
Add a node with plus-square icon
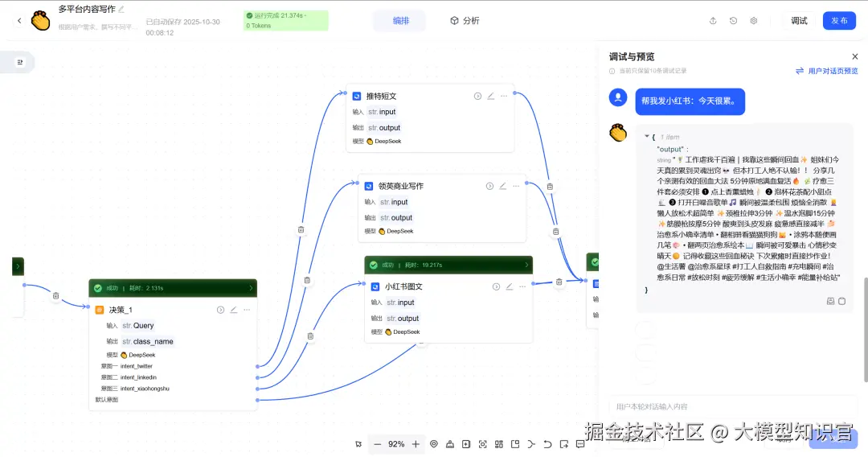[466, 444]
